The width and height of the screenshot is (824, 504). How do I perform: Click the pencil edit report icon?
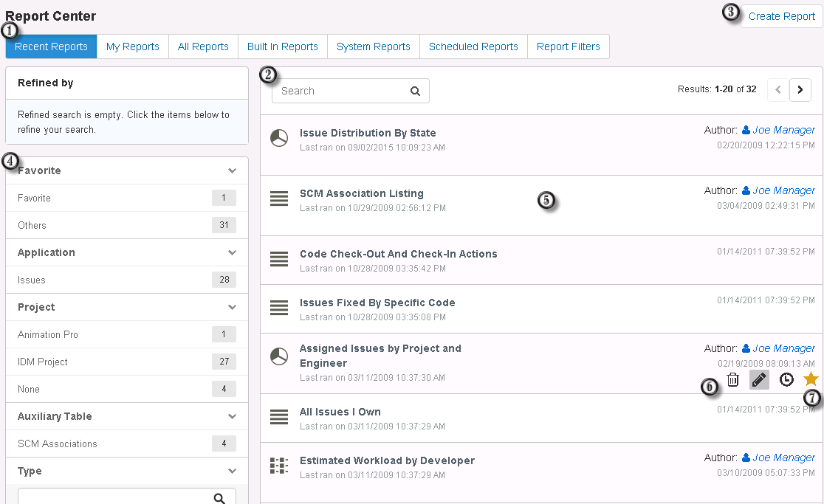(x=759, y=379)
